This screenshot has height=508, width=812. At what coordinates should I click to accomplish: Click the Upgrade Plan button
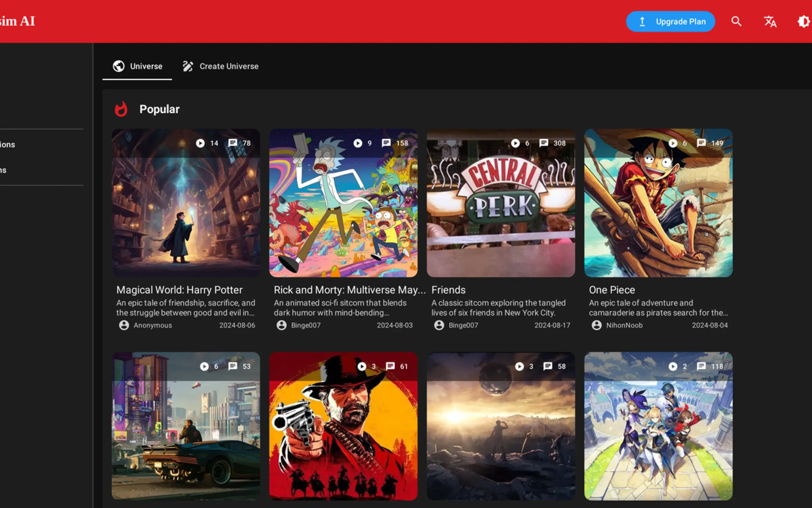pyautogui.click(x=670, y=21)
